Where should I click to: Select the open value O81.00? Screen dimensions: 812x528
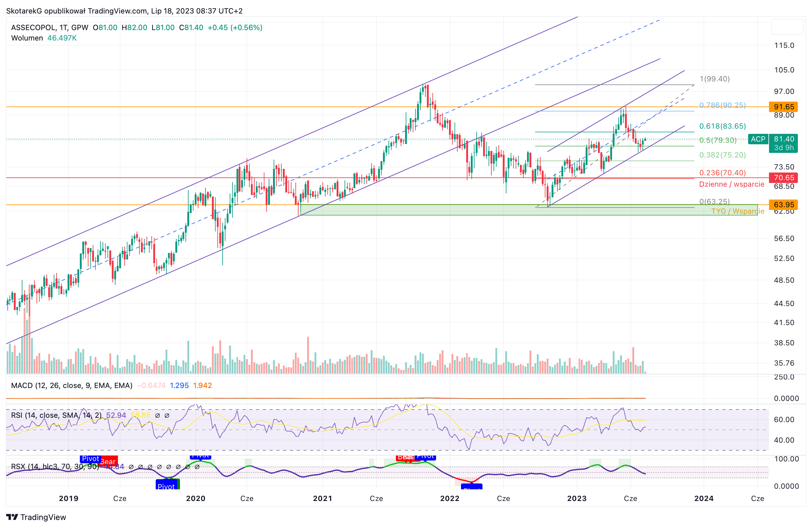tap(105, 28)
